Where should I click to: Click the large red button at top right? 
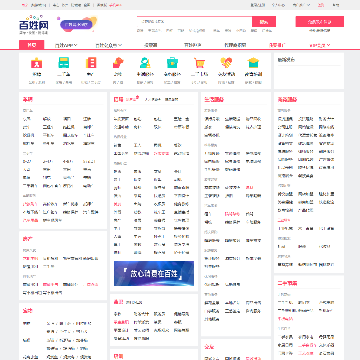319,22
